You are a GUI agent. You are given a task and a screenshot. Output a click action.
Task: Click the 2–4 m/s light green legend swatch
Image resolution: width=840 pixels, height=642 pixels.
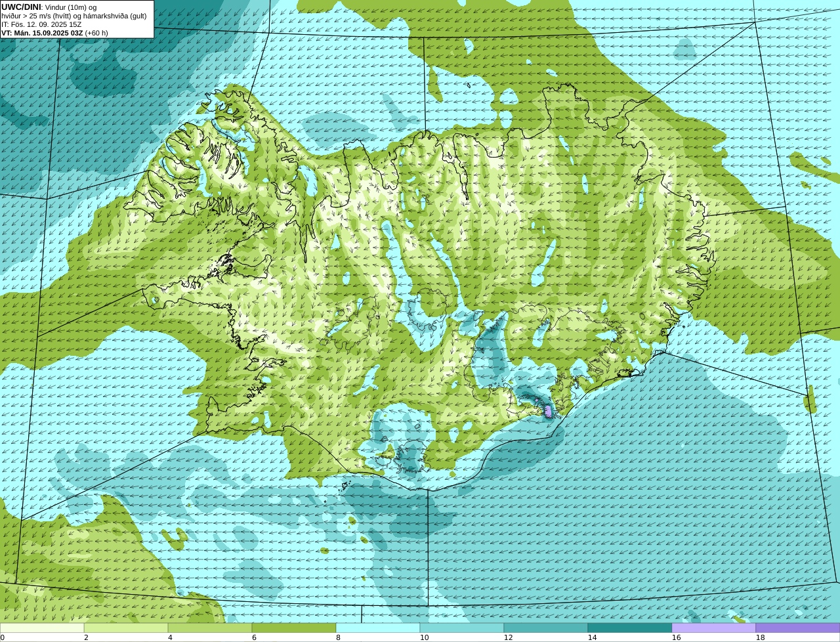pos(126,628)
